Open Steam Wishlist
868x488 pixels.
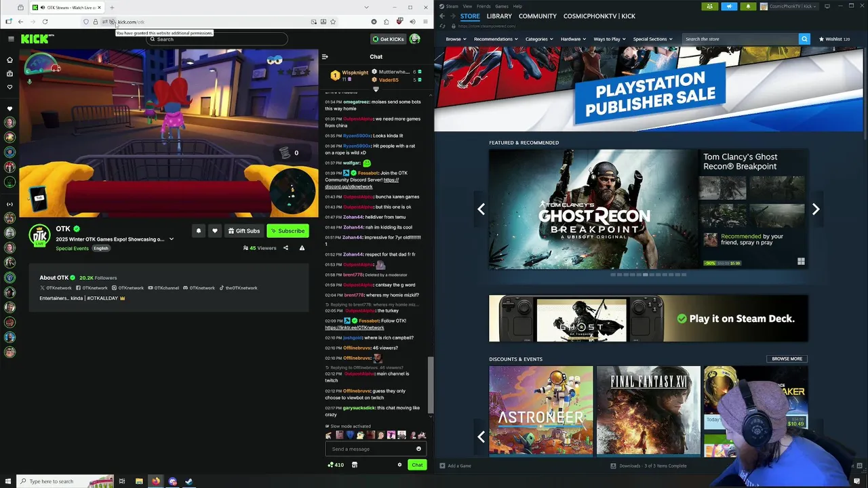click(835, 39)
